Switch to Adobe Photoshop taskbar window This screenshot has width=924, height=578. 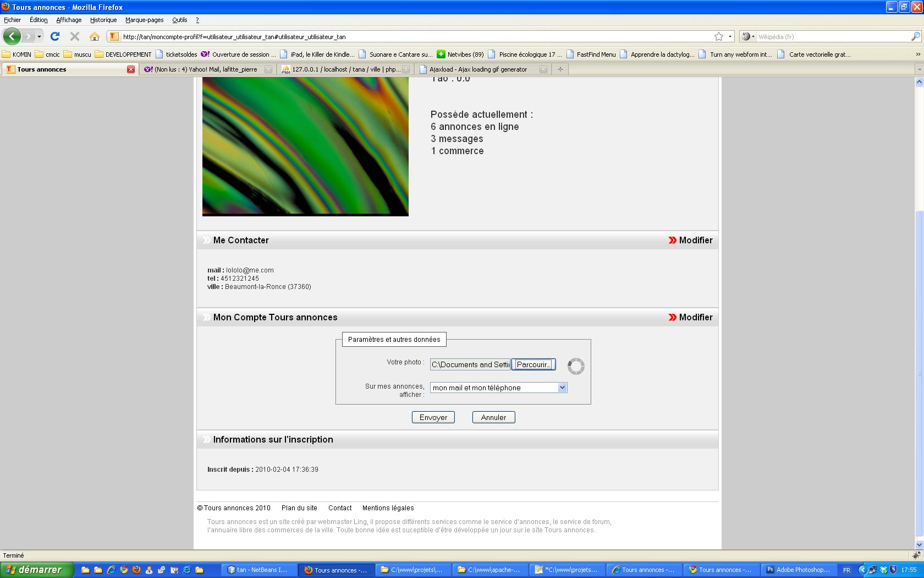798,570
